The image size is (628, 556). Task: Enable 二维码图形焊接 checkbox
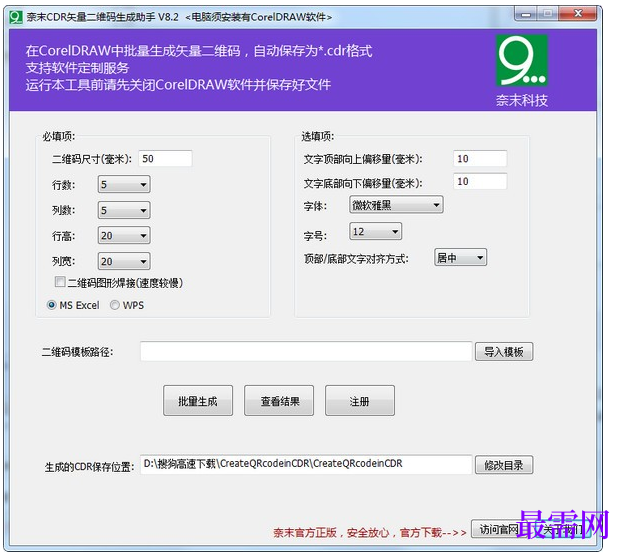pos(60,282)
